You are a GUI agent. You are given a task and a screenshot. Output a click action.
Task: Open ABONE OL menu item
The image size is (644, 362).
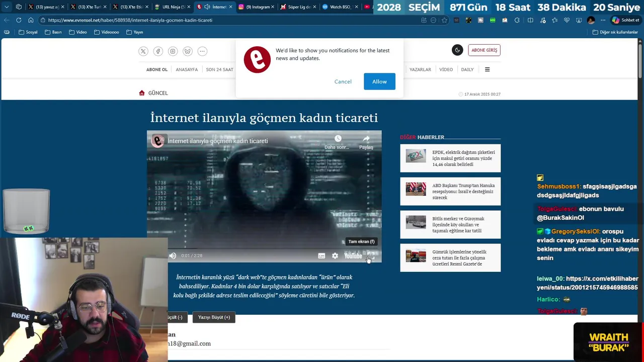pyautogui.click(x=157, y=69)
